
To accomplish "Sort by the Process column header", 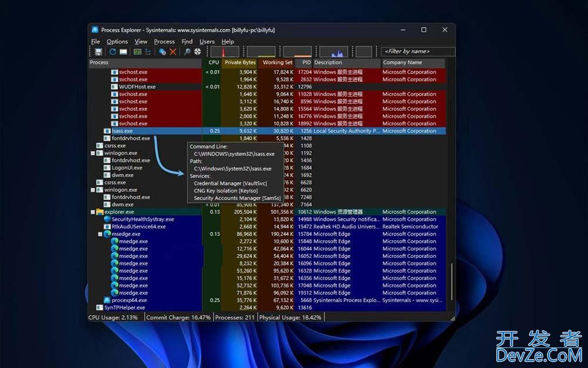I will pos(145,63).
